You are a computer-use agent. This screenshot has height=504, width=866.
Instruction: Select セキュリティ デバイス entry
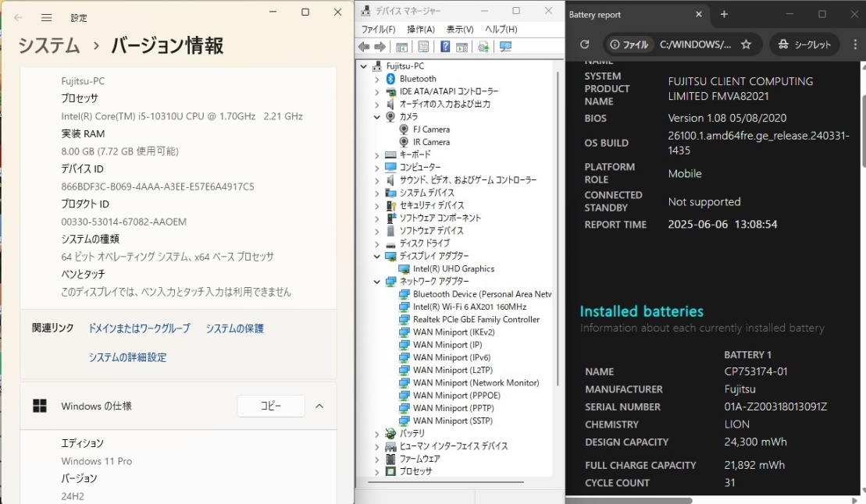coord(431,205)
